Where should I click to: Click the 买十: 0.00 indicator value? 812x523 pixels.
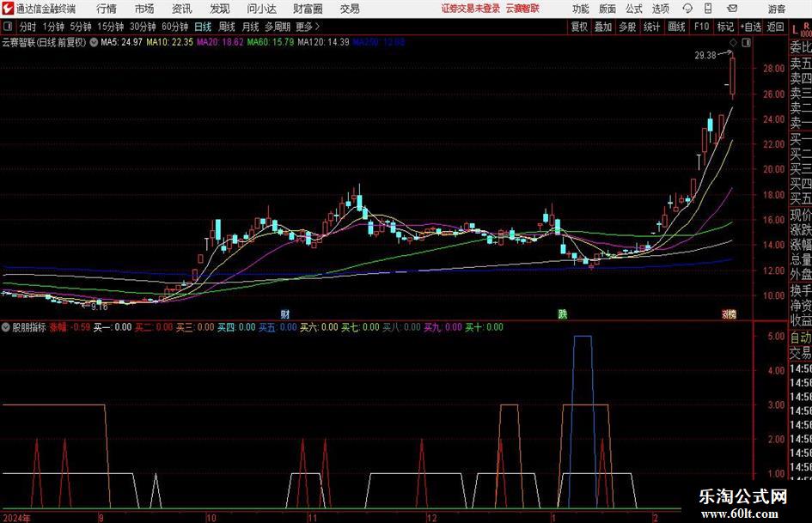(484, 327)
